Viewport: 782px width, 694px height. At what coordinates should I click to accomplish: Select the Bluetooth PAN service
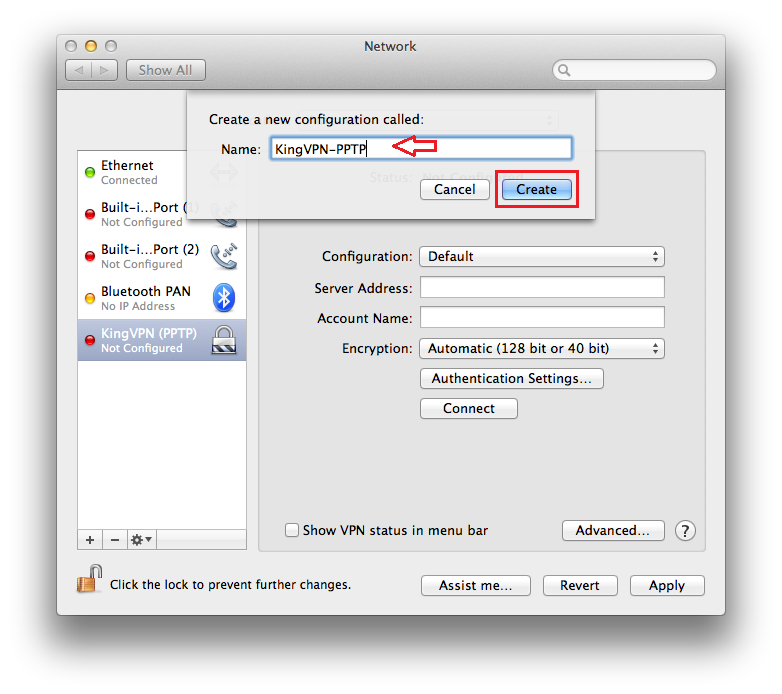coord(162,298)
